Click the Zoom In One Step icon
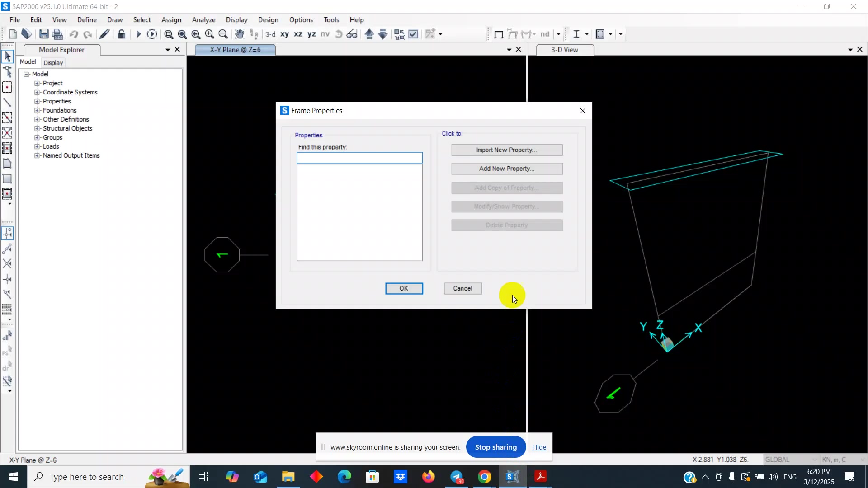The image size is (868, 488). (209, 34)
